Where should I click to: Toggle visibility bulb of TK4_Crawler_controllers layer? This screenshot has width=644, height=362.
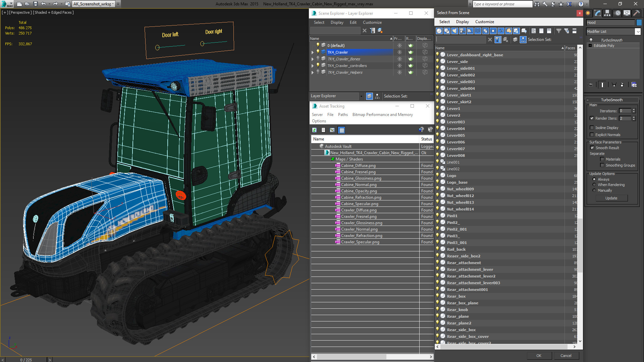(318, 65)
